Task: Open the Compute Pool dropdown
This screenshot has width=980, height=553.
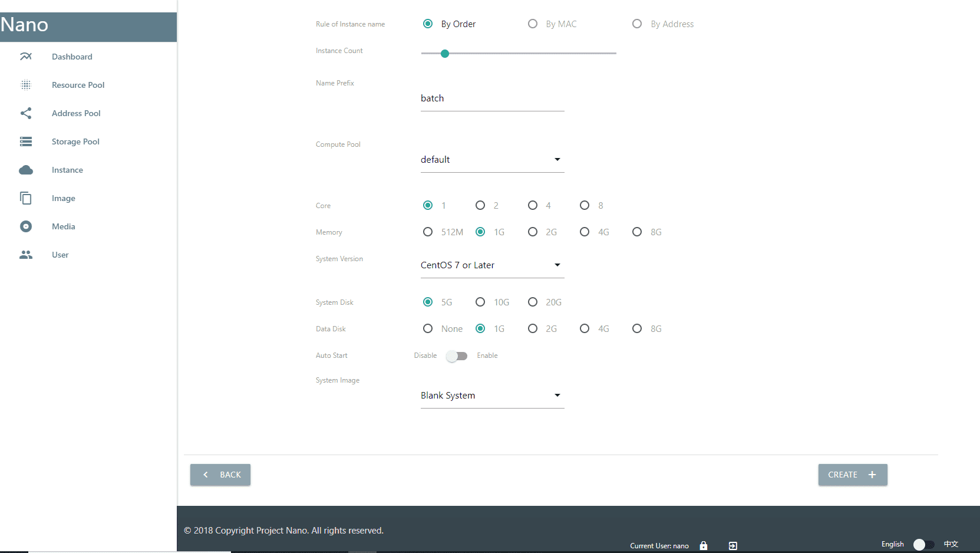Action: (492, 160)
